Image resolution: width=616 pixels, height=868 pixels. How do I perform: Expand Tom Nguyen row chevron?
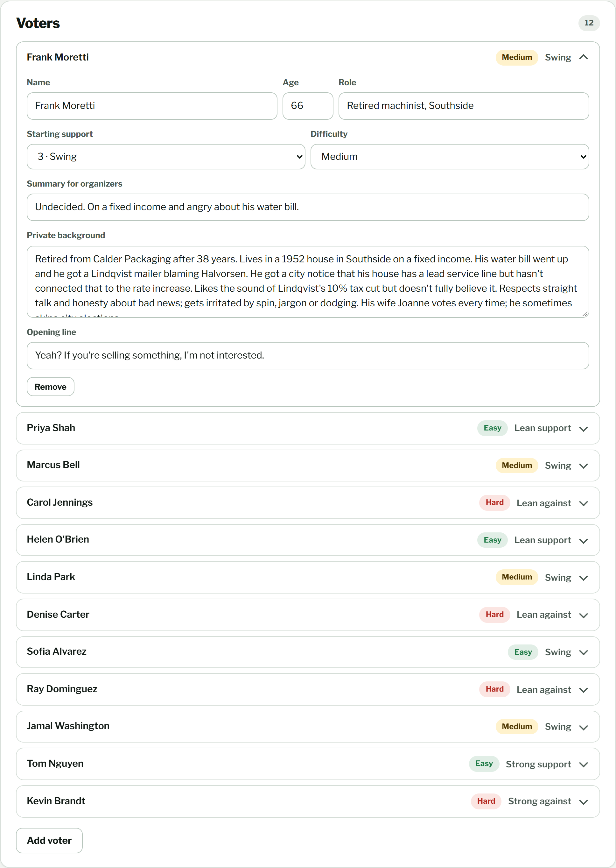(583, 765)
